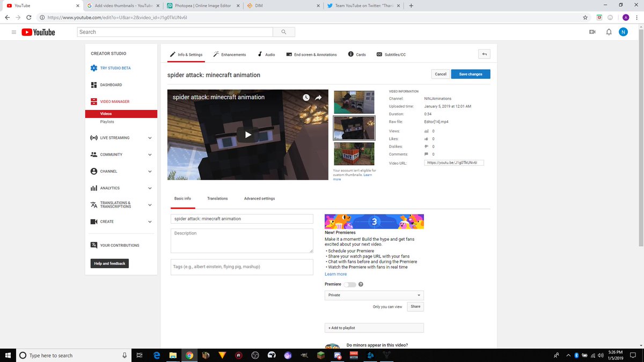The height and width of the screenshot is (362, 644).
Task: Select the third TNT thumbnail
Action: click(x=354, y=153)
